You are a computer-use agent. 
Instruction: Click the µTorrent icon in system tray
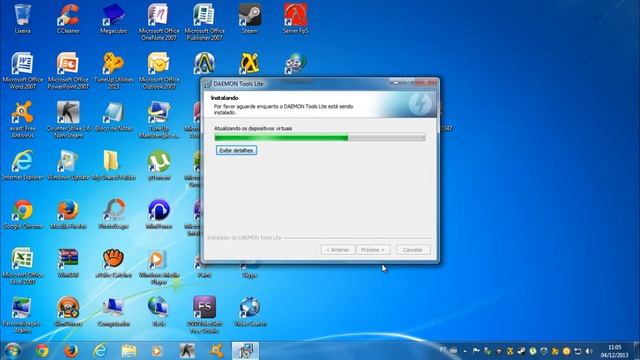pos(533,351)
